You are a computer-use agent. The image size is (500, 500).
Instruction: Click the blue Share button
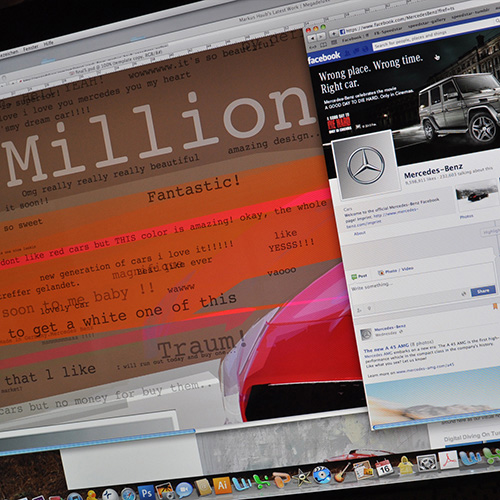tap(483, 292)
